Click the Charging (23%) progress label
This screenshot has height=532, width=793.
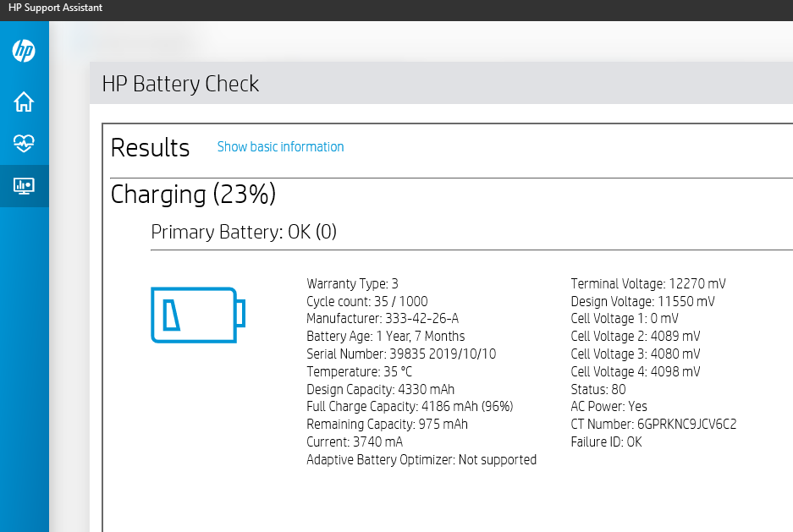193,195
